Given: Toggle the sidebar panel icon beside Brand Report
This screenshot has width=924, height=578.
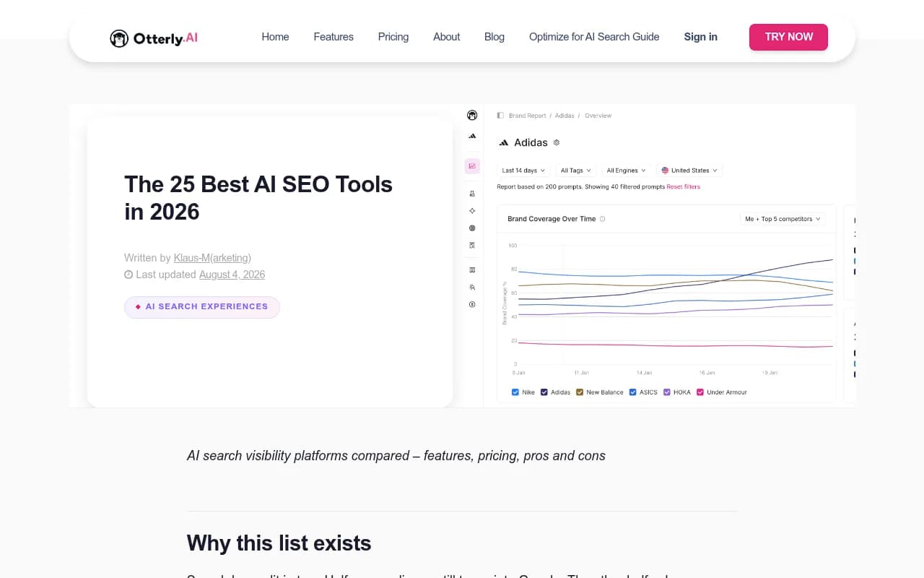Looking at the screenshot, I should [x=500, y=116].
